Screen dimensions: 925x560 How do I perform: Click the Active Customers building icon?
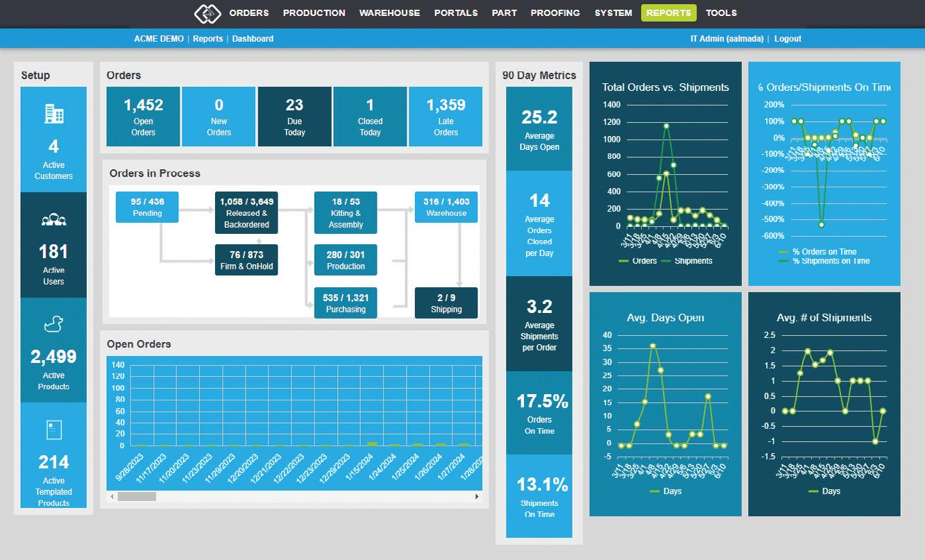[x=53, y=114]
